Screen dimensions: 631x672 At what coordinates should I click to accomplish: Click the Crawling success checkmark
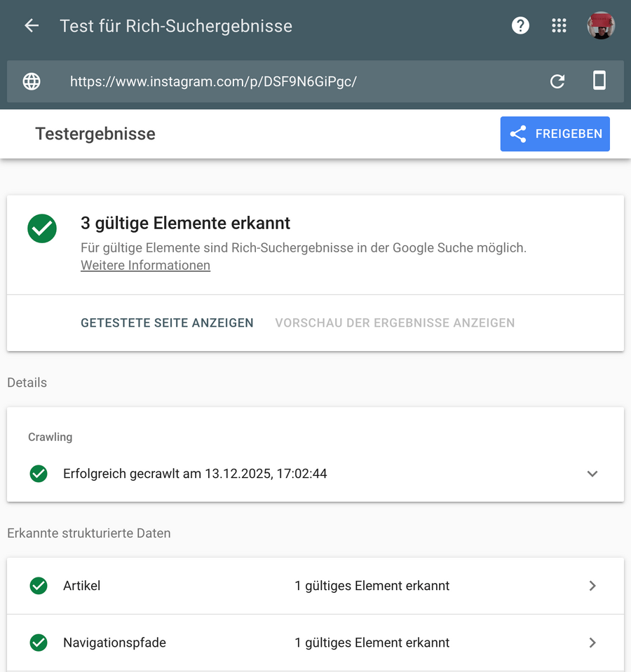(x=39, y=474)
